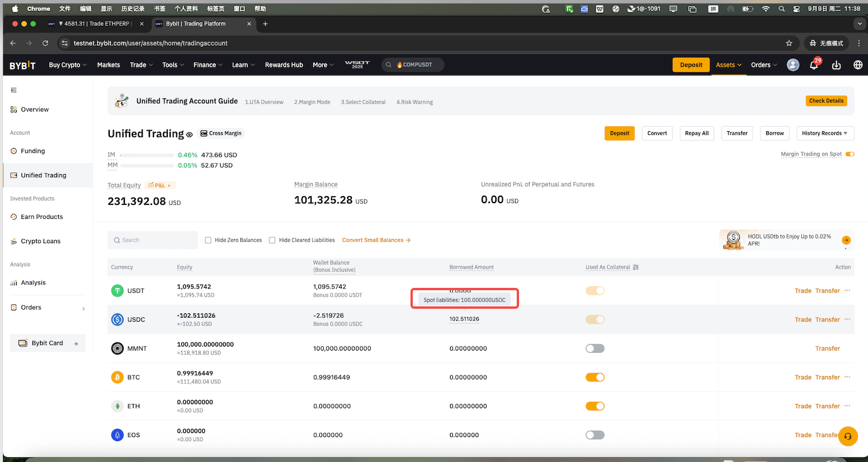Open the language globe icon
Viewport: 868px width, 462px height.
[858, 65]
